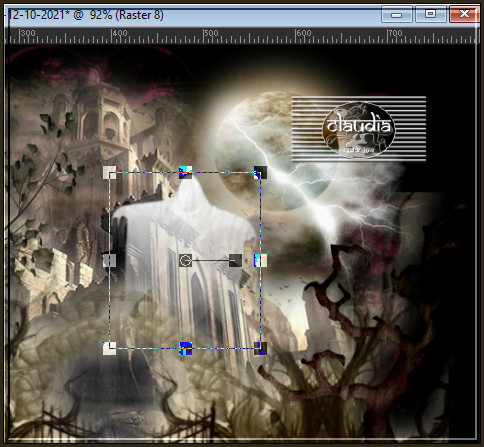Click the bottom-left selection corner handle
Screen dimensions: 484x447
pyautogui.click(x=109, y=348)
